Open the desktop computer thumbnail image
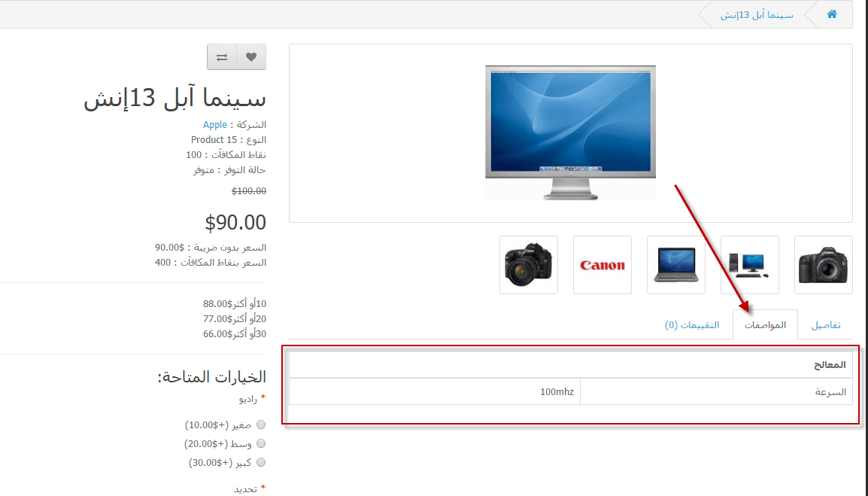 750,265
